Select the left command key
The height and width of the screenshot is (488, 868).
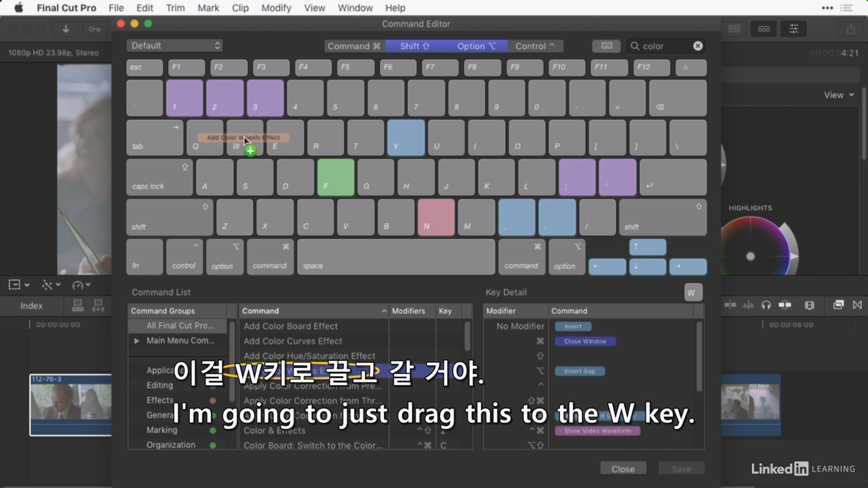coord(270,257)
